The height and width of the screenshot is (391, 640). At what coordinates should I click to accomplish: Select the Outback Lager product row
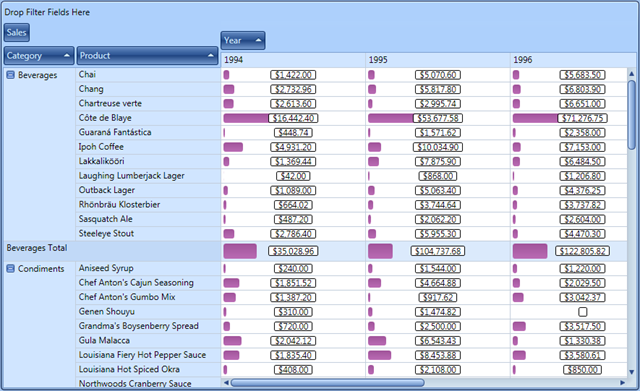pyautogui.click(x=148, y=190)
